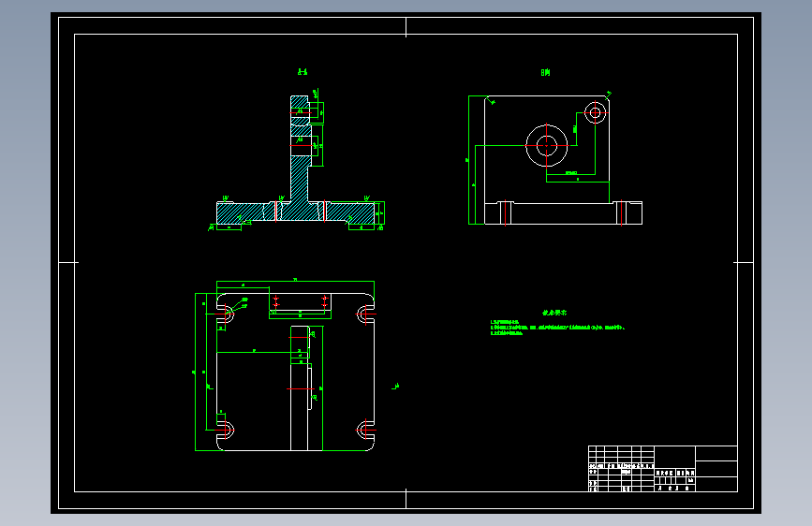Select the title block table at bottom right
This screenshot has width=812, height=526.
(663, 469)
